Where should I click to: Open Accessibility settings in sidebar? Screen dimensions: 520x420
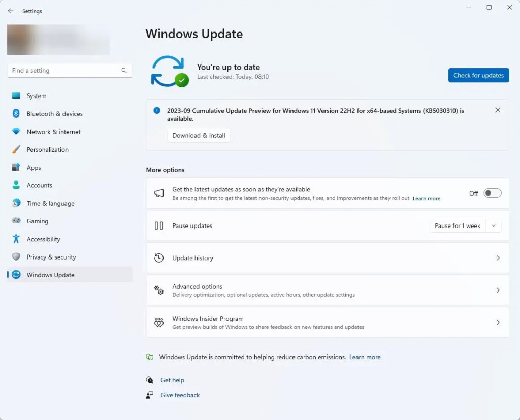click(x=70, y=239)
